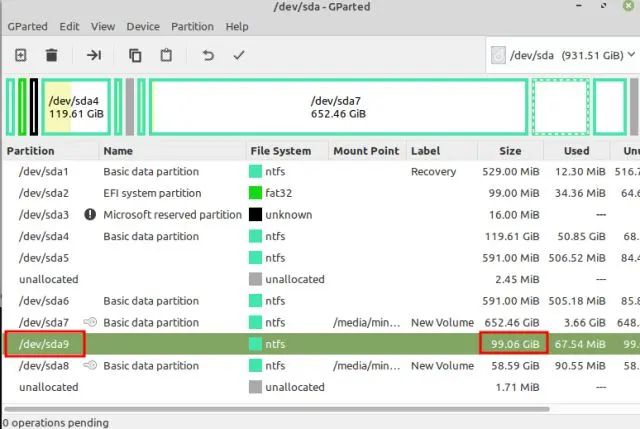Click the green fat32 color swatch
This screenshot has height=429, width=640.
click(x=256, y=193)
